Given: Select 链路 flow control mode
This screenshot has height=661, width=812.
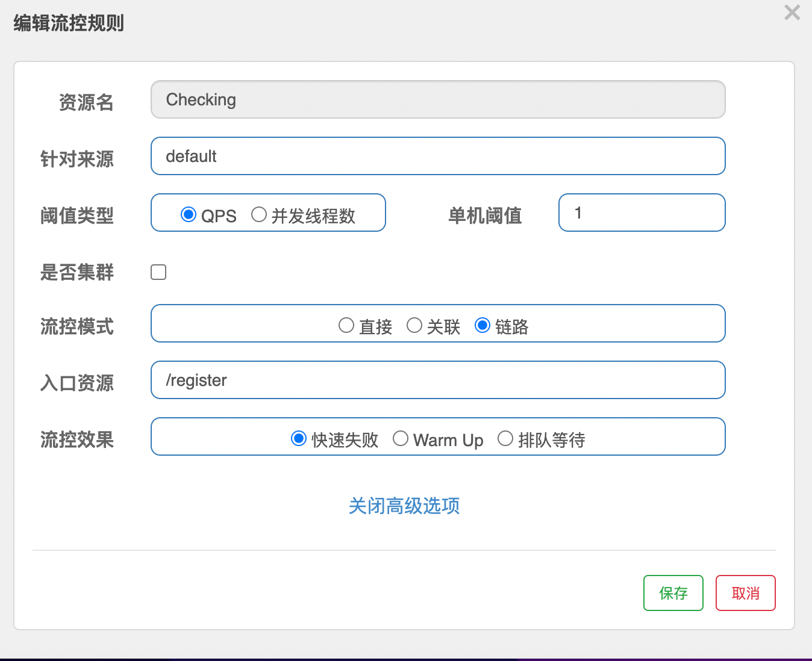Looking at the screenshot, I should tap(483, 326).
